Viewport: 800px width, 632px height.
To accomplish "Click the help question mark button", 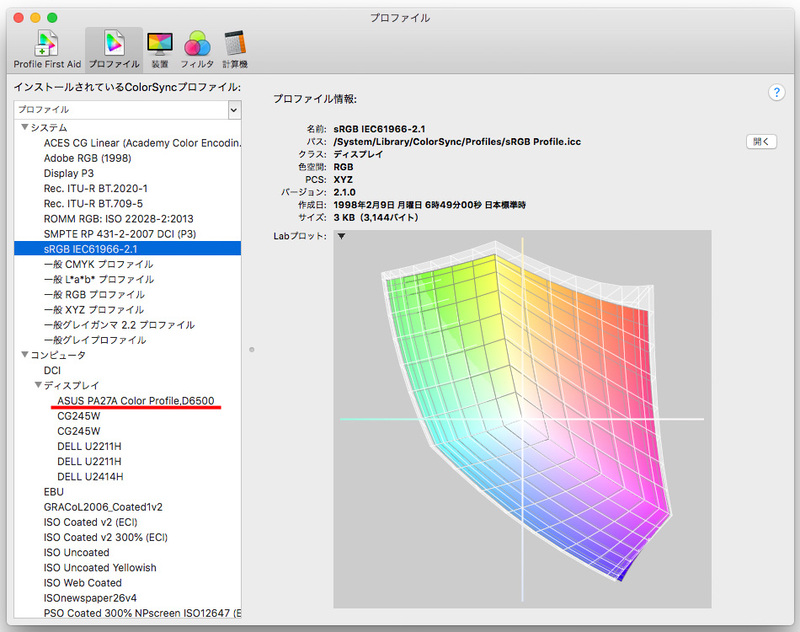I will tap(776, 92).
